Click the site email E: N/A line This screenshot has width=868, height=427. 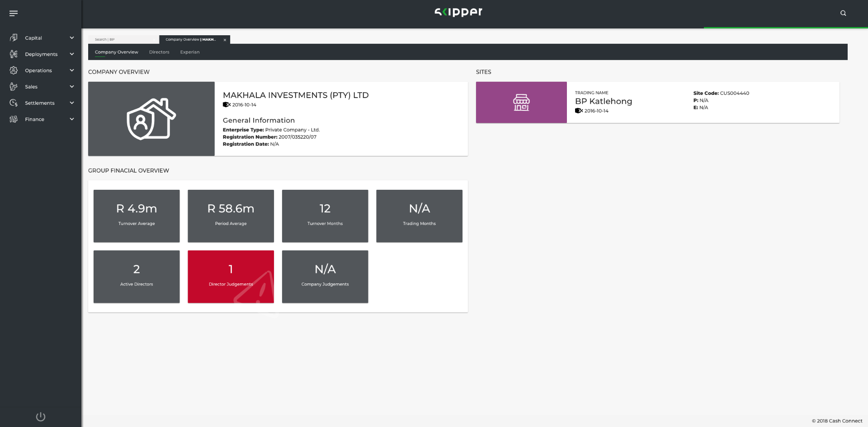pos(701,108)
